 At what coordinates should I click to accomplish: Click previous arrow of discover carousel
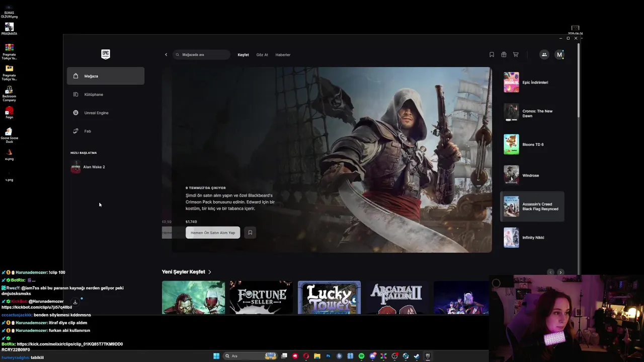550,272
